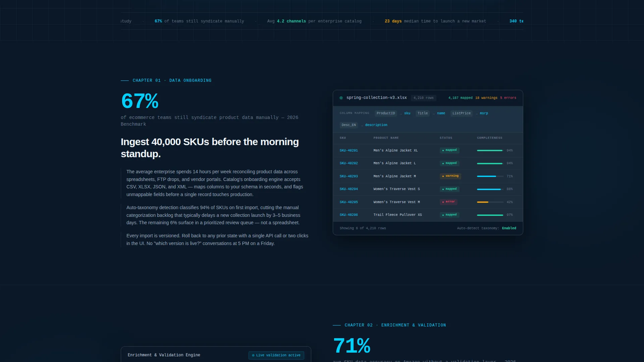Click ticker item 23 days median time
644x362 pixels.
(435, 21)
